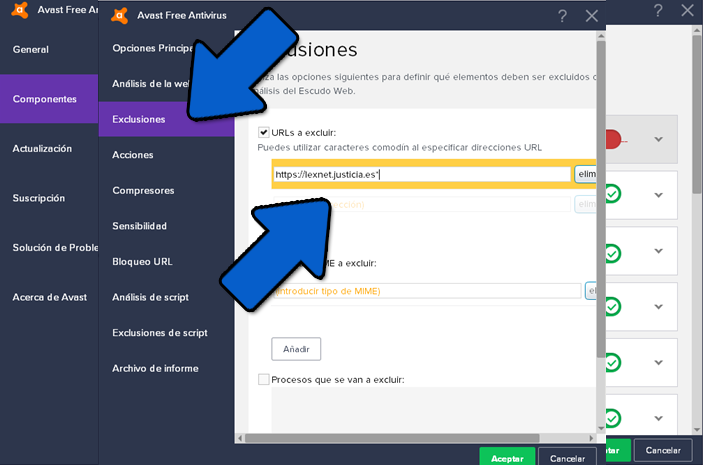703x465 pixels.
Task: Select General in back window sidebar
Action: coord(30,49)
